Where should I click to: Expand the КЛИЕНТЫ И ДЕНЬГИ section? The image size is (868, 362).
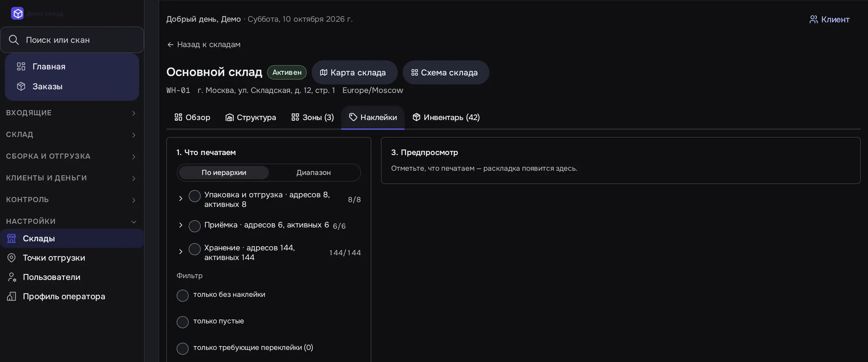click(x=72, y=178)
